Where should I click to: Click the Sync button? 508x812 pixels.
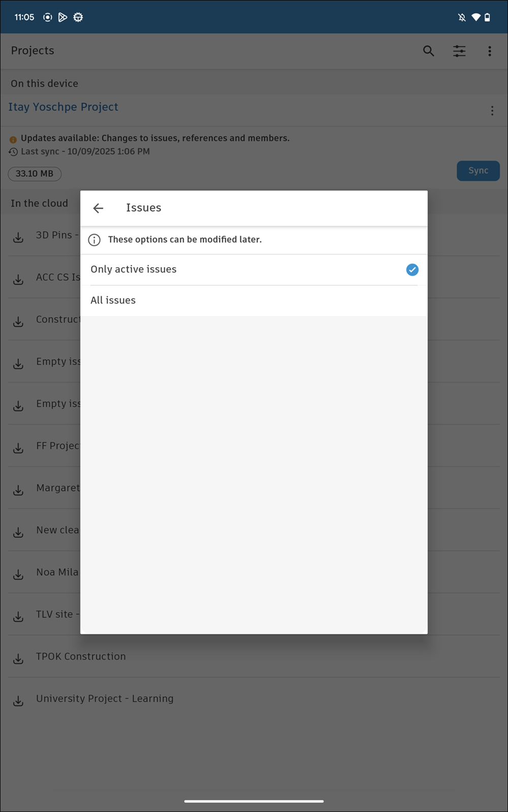coord(478,171)
